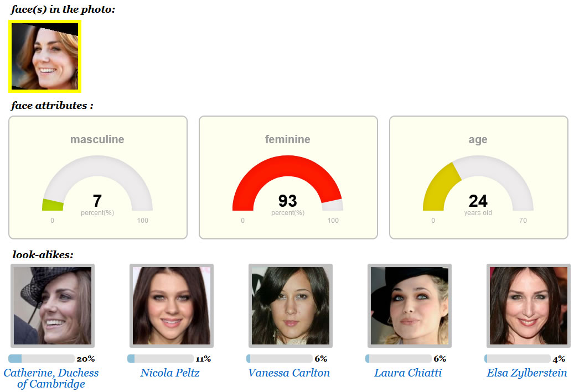Click the look-alike photo above Elsa Zylberstein
The width and height of the screenshot is (574, 392).
(x=529, y=306)
